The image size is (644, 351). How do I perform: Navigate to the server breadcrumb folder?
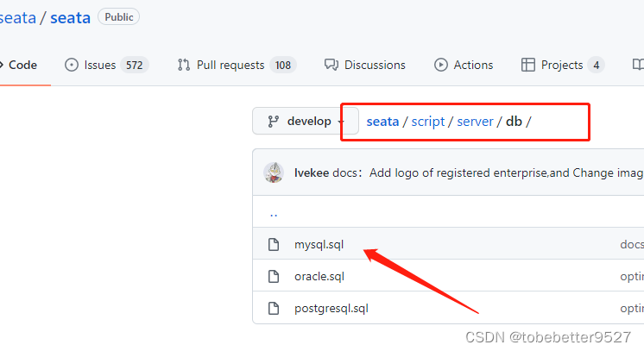tap(475, 122)
